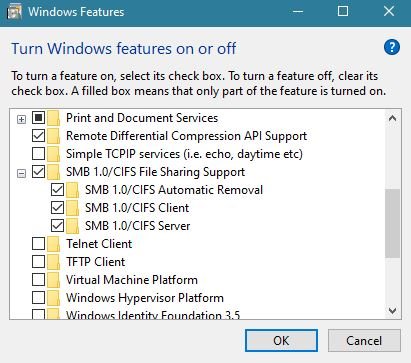Viewport: 411px width, 363px height.
Task: Collapse SMB 1.0/CIFS File Sharing Support node
Action: click(21, 173)
